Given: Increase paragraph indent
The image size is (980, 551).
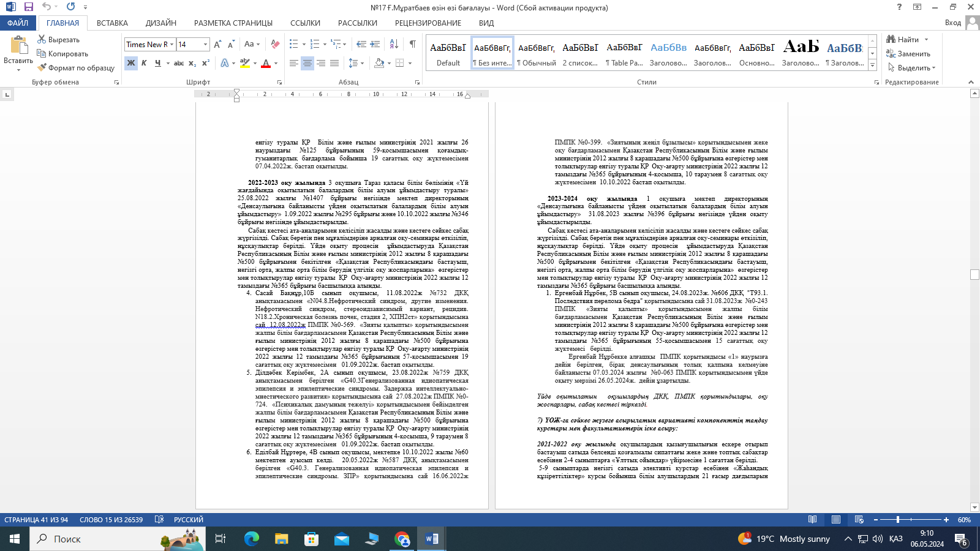Looking at the screenshot, I should [375, 44].
